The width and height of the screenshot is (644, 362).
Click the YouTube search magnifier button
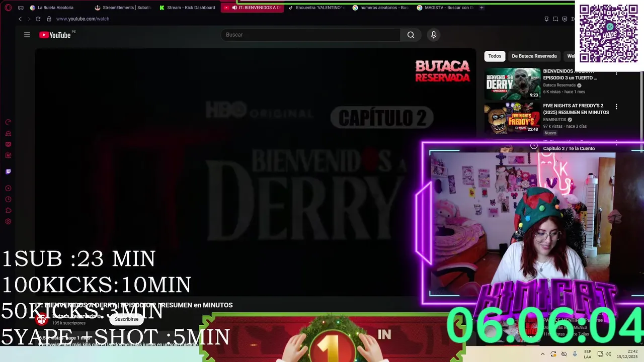tap(411, 35)
